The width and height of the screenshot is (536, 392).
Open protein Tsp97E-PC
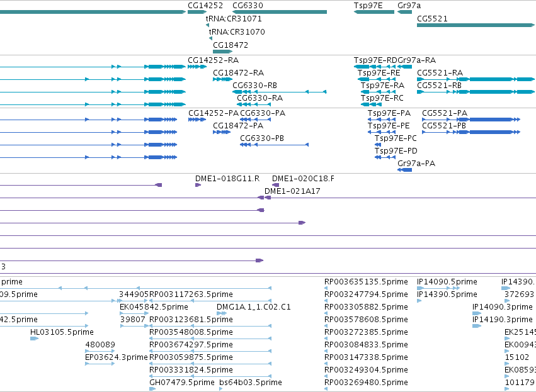[x=396, y=138]
